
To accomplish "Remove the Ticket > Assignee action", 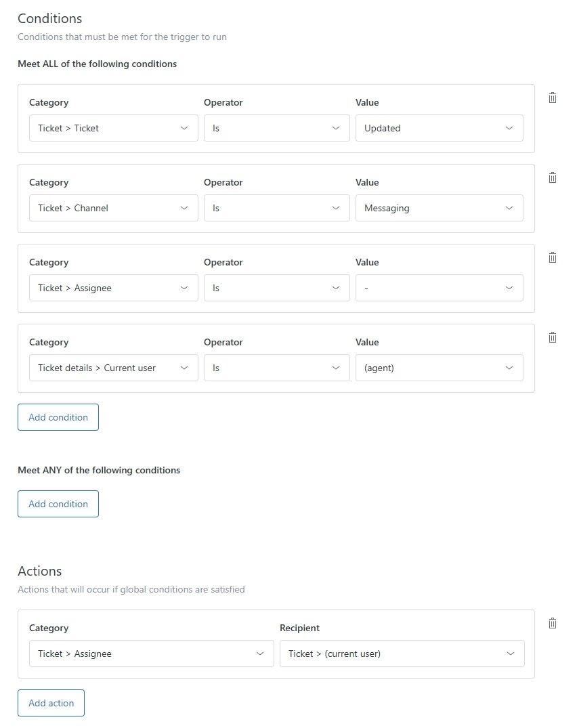I will pos(553,623).
